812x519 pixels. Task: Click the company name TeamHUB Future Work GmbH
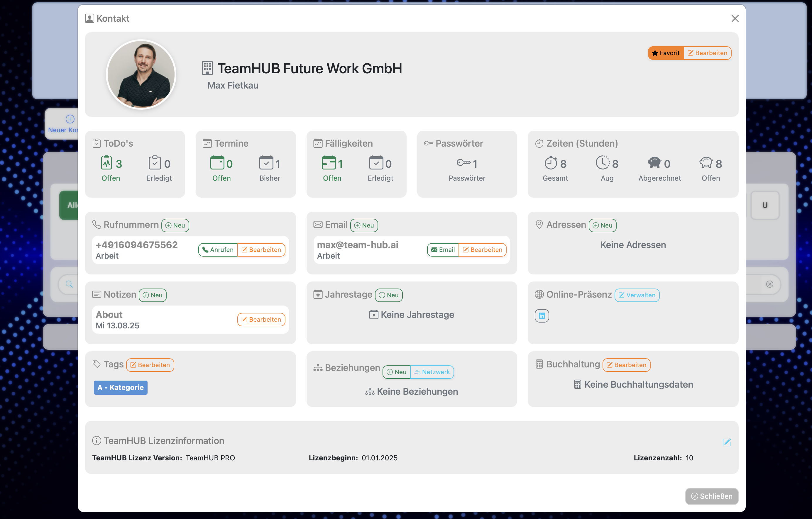click(x=309, y=68)
